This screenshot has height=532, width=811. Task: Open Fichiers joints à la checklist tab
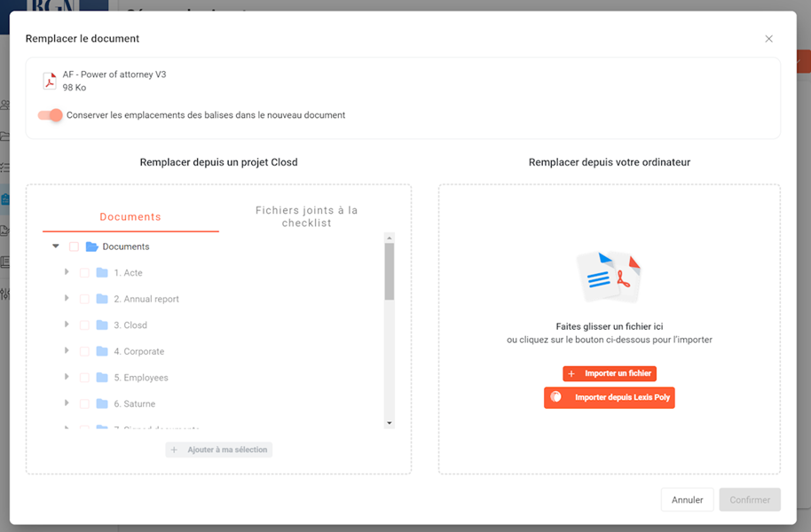coord(306,216)
